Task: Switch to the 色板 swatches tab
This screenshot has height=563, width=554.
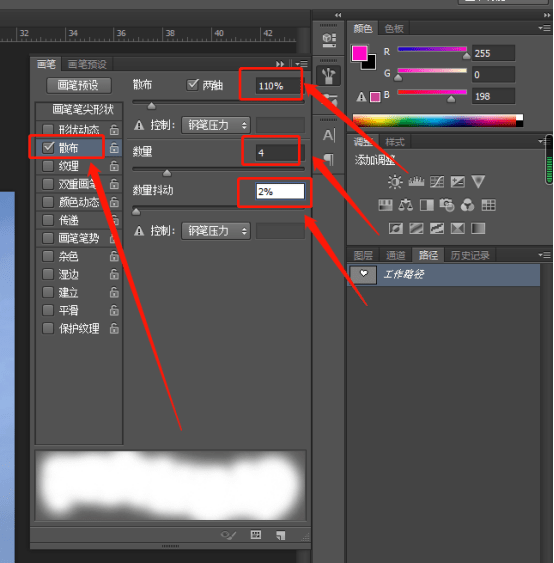Action: point(394,28)
